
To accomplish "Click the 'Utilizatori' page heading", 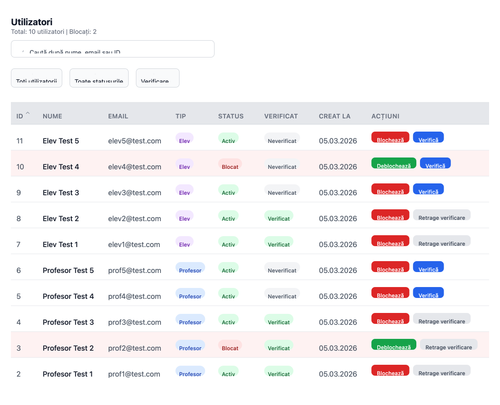I will [x=32, y=22].
